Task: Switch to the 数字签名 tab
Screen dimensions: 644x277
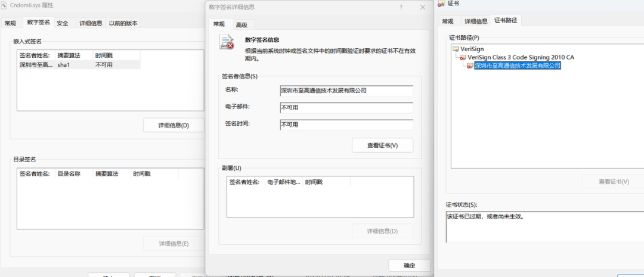Action: point(39,23)
